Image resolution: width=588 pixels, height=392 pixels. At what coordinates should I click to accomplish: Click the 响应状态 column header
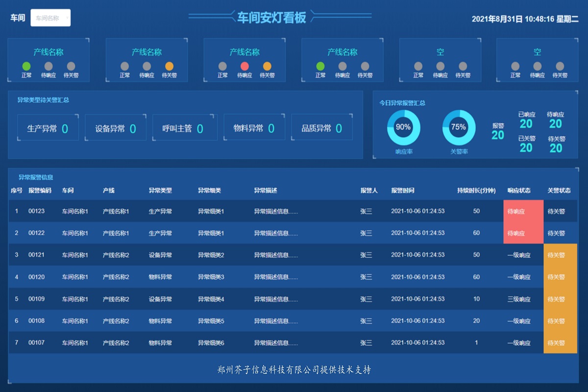(x=522, y=191)
